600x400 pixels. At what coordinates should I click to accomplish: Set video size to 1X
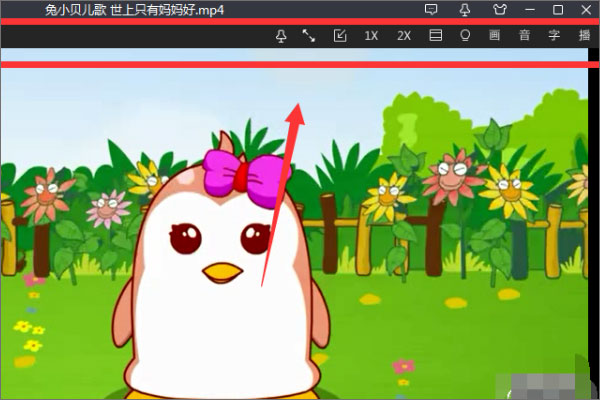[371, 36]
